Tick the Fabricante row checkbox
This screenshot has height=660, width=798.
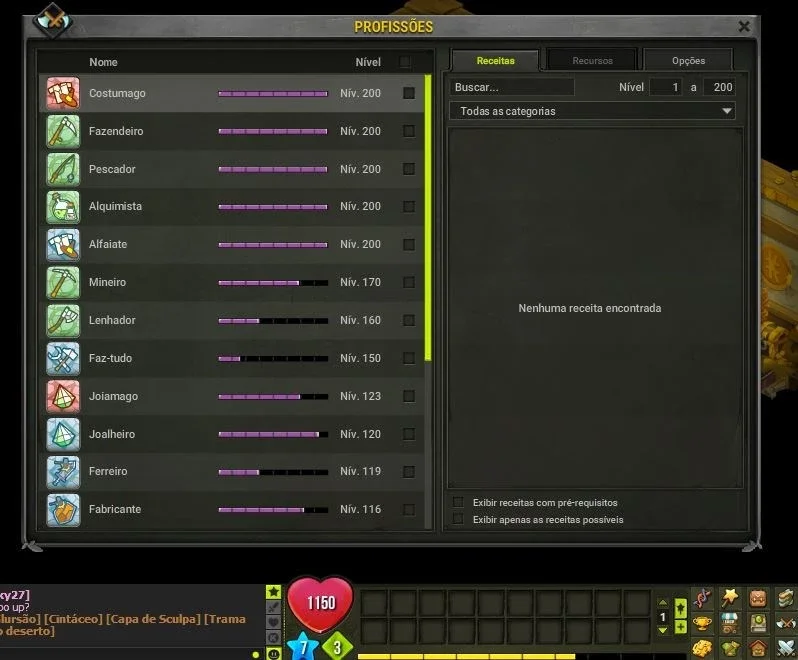tap(409, 509)
